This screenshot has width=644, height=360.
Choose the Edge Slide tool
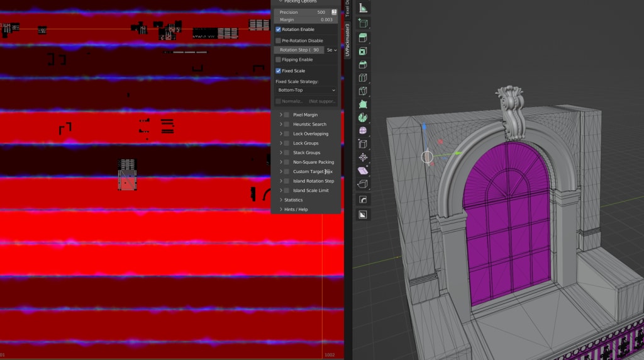tap(363, 144)
